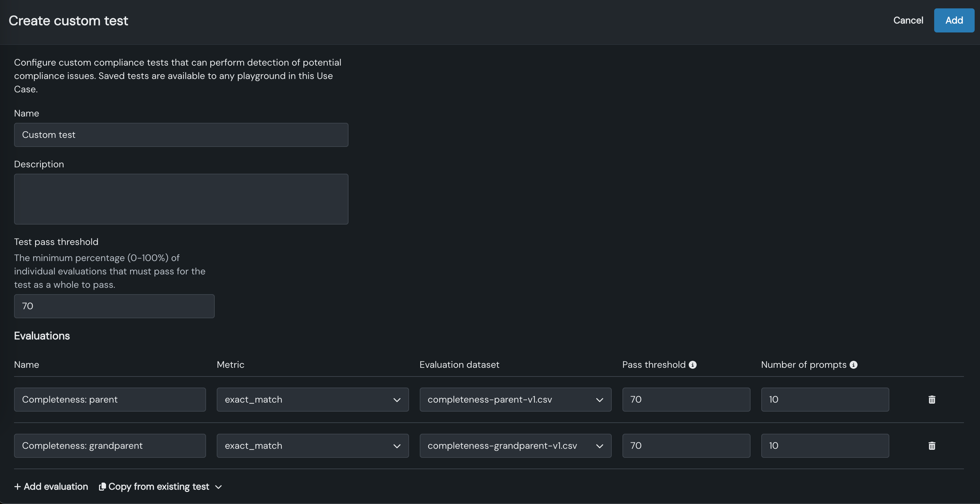Click the plus Add evaluation button
The height and width of the screenshot is (504, 980).
(x=51, y=487)
